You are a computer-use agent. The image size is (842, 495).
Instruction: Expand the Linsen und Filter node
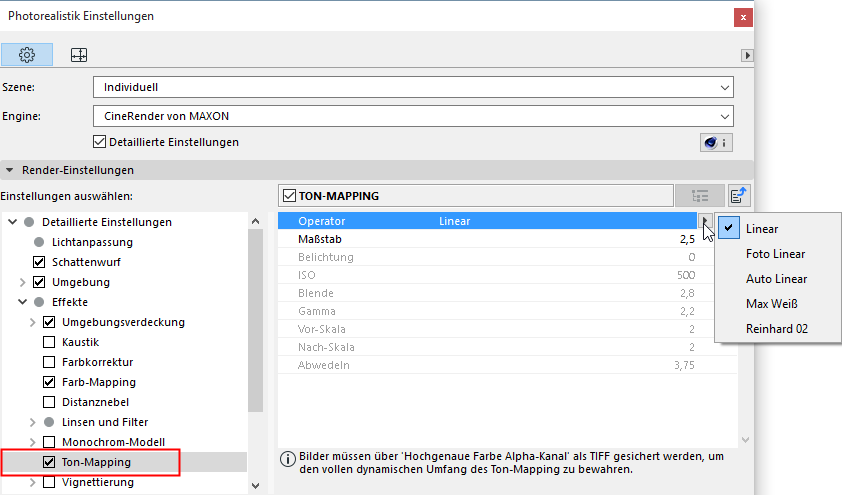coord(32,422)
